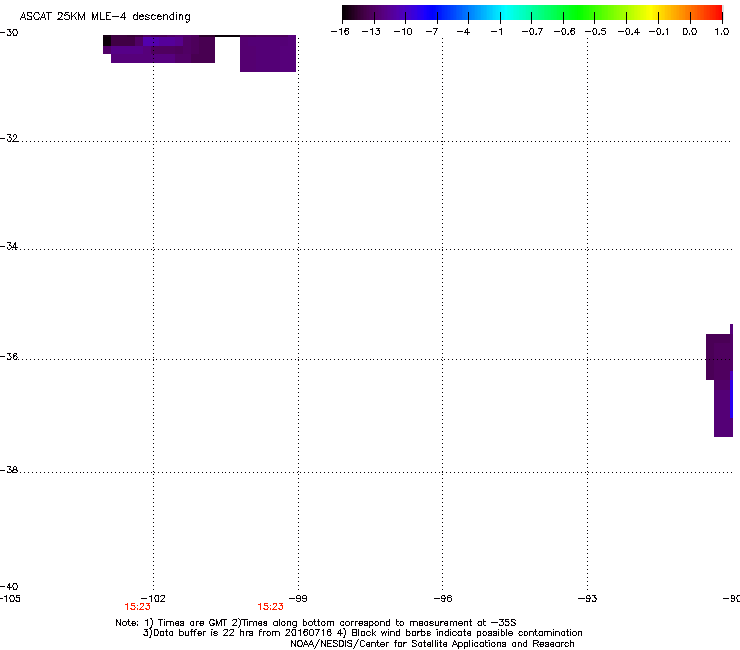
Task: Click the -0.4 color bar label
Action: (x=629, y=32)
